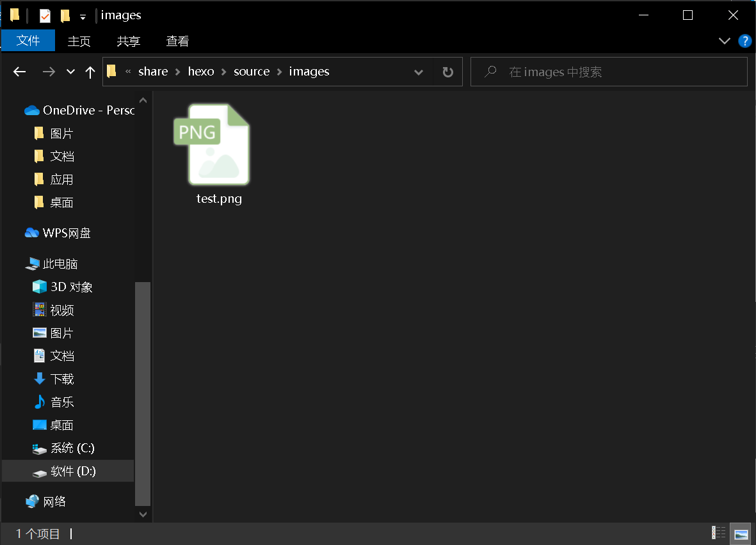Switch to details view layout

point(719,533)
